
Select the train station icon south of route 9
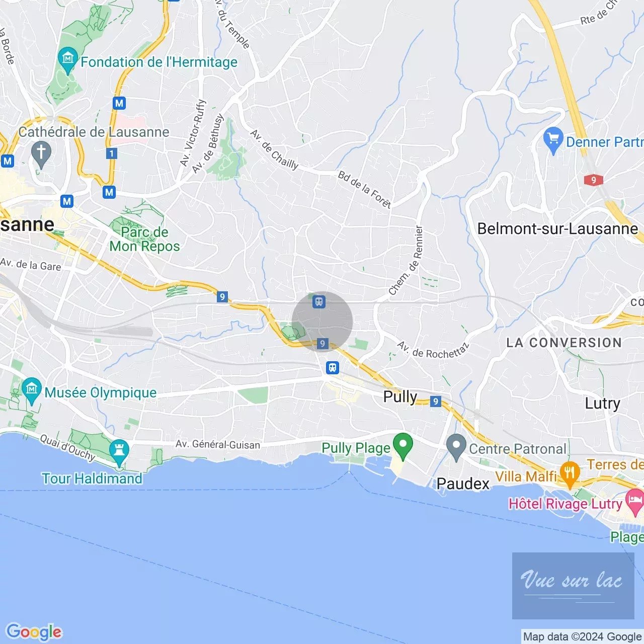pos(333,368)
